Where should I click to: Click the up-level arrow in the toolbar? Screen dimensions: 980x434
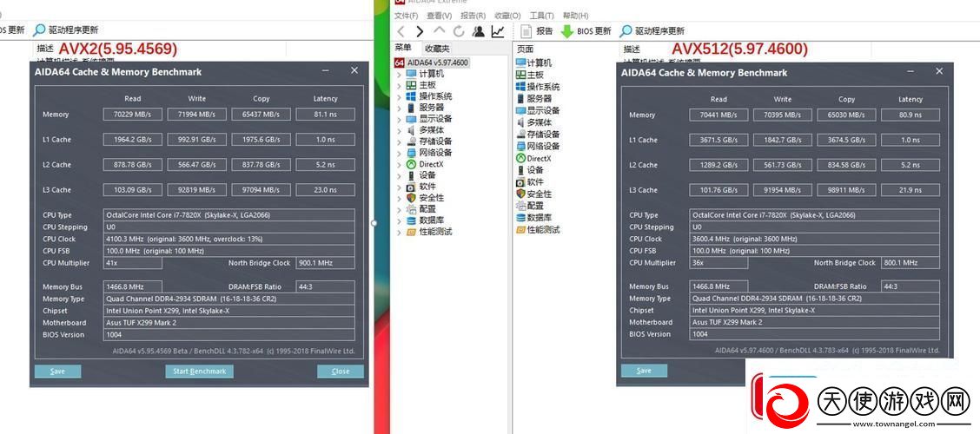pos(440,31)
